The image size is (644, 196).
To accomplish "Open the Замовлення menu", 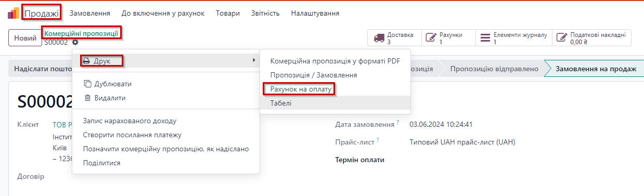I will click(x=89, y=13).
